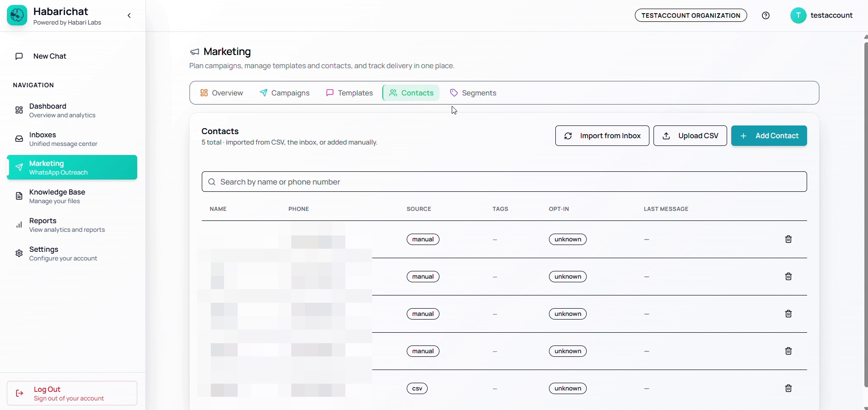This screenshot has width=868, height=410.
Task: Go to Inboxes unified message center
Action: (x=73, y=139)
